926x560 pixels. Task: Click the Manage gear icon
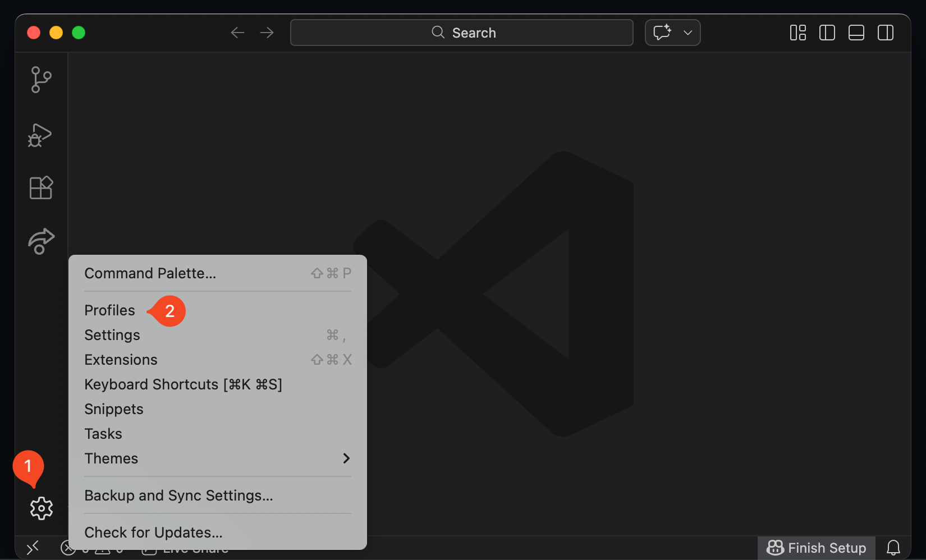click(41, 508)
